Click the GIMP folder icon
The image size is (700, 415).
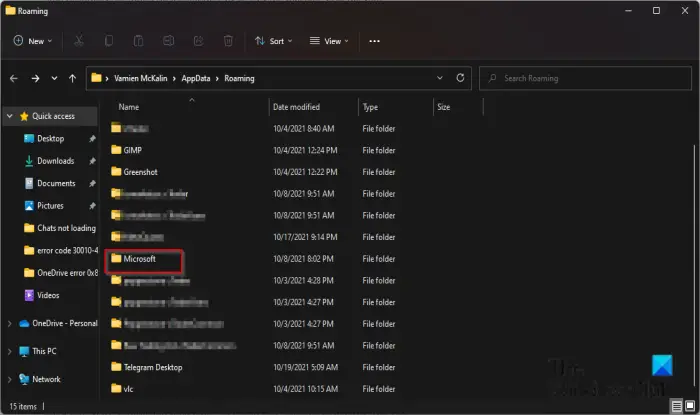pos(116,150)
